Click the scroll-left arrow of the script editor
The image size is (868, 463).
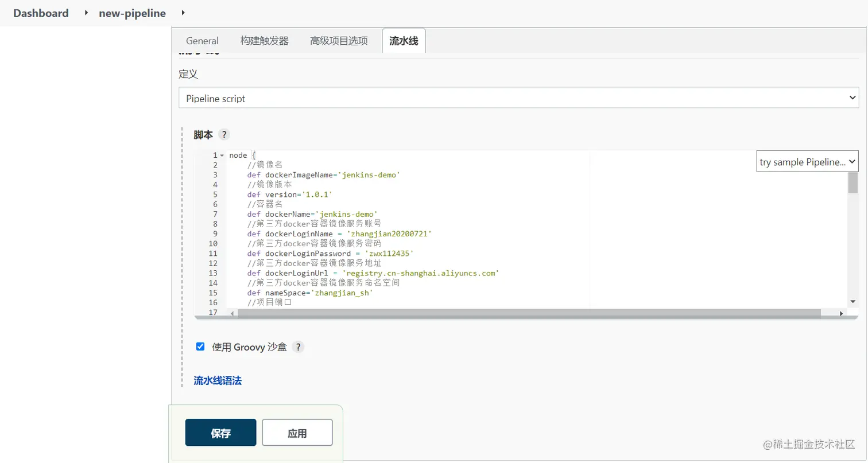(x=232, y=313)
